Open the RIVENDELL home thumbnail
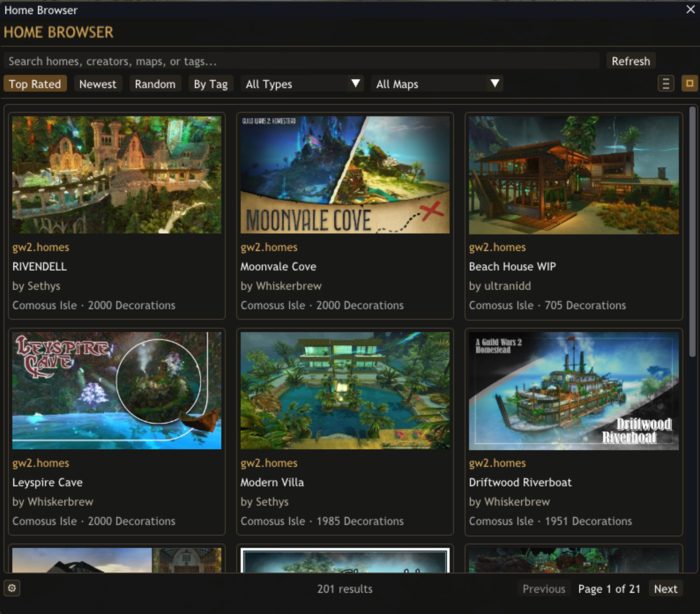This screenshot has width=700, height=614. coord(117,175)
